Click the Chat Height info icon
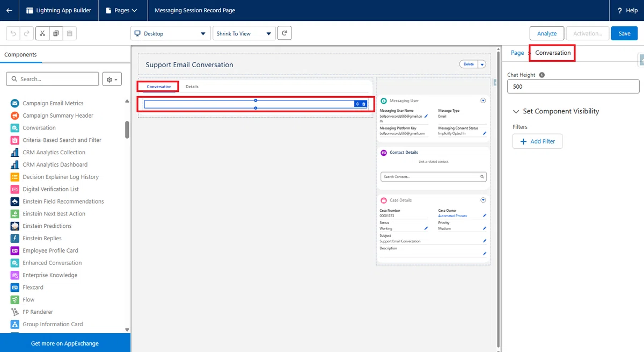 [542, 75]
